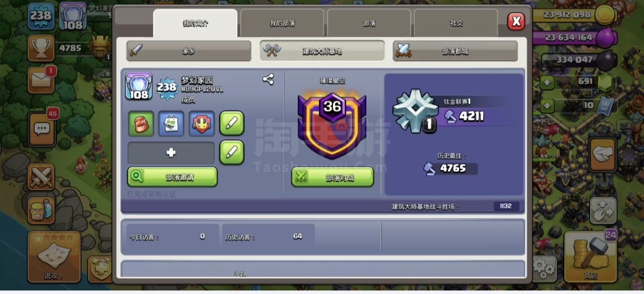This screenshot has width=644, height=294.
Task: Click the green pencil edit button beside labels
Action: click(x=232, y=124)
